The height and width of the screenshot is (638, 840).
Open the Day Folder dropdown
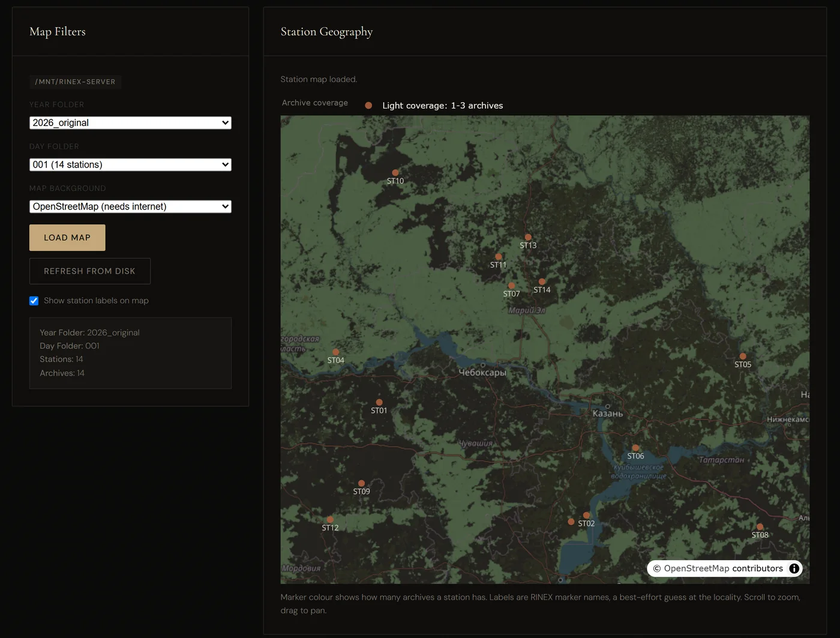130,164
